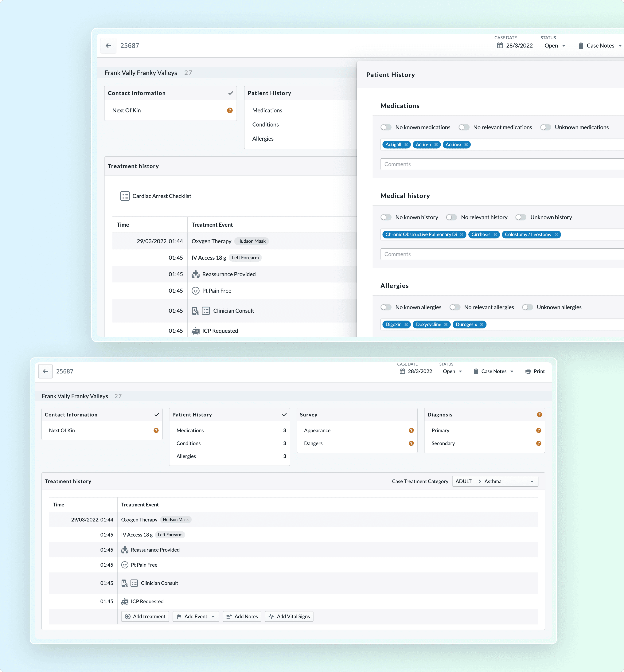Expand the Case Treatment Category dropdown
624x672 pixels.
pyautogui.click(x=495, y=482)
